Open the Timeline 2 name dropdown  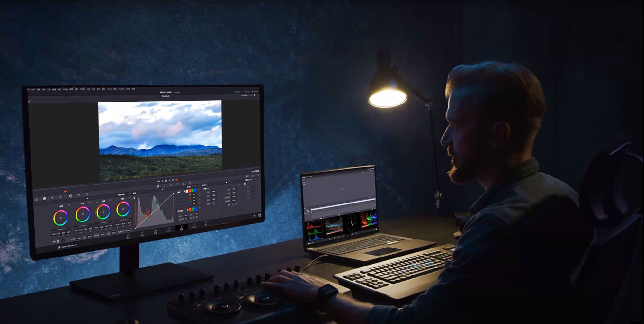pos(166,96)
